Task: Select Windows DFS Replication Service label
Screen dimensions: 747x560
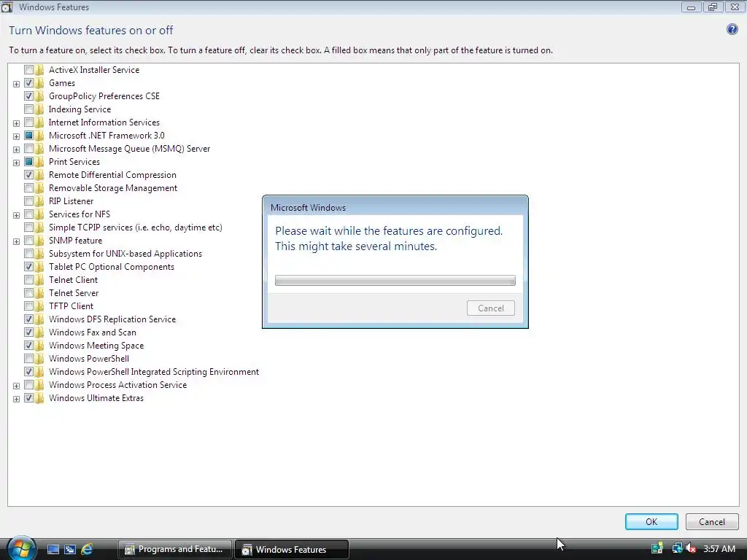Action: 112,319
